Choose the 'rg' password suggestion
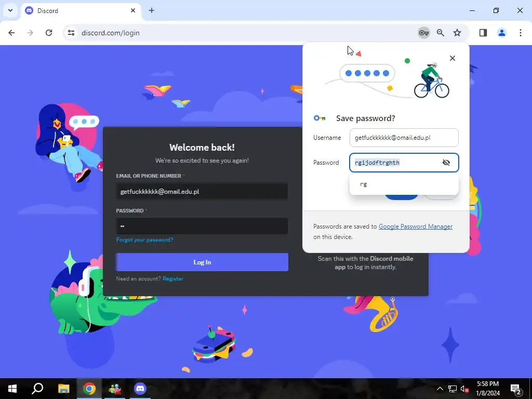Screen dimensions: 532x399 coord(404,184)
